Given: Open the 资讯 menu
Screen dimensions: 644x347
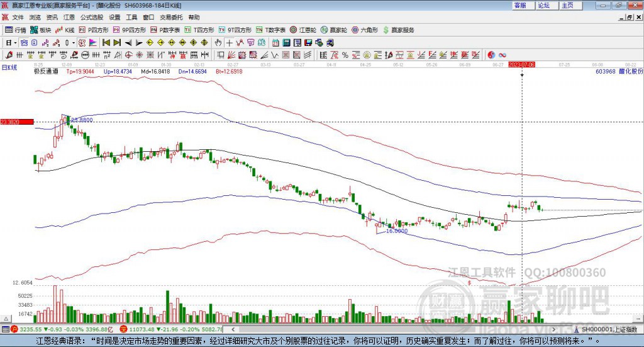Looking at the screenshot, I should coord(52,17).
